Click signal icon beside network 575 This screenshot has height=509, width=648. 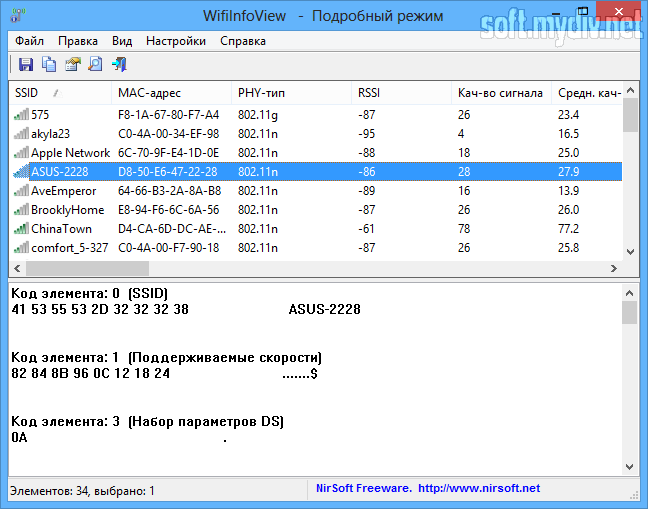(21, 114)
